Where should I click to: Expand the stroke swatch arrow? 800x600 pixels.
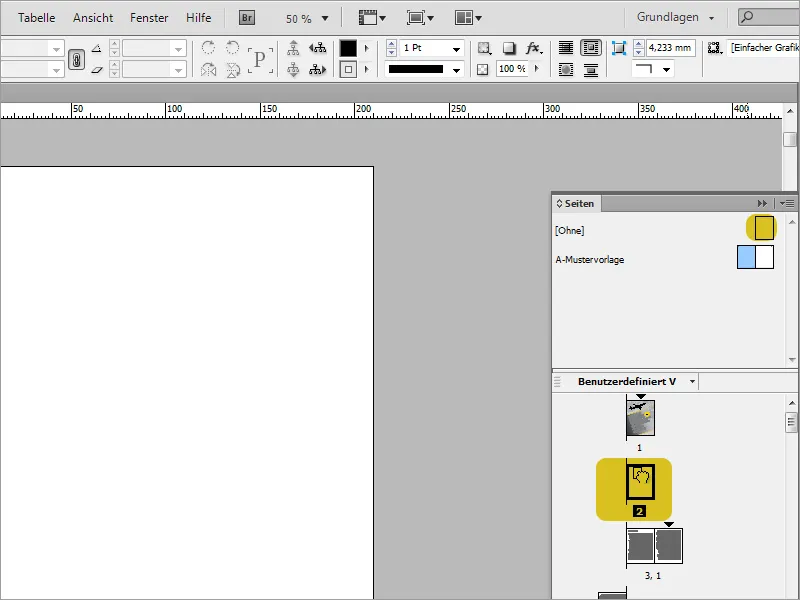point(366,69)
